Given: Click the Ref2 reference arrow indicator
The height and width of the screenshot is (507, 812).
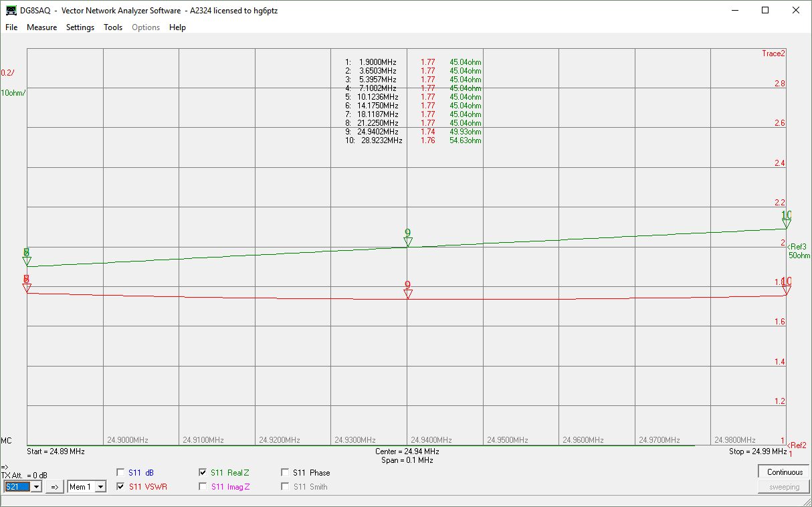Looking at the screenshot, I should click(x=796, y=445).
